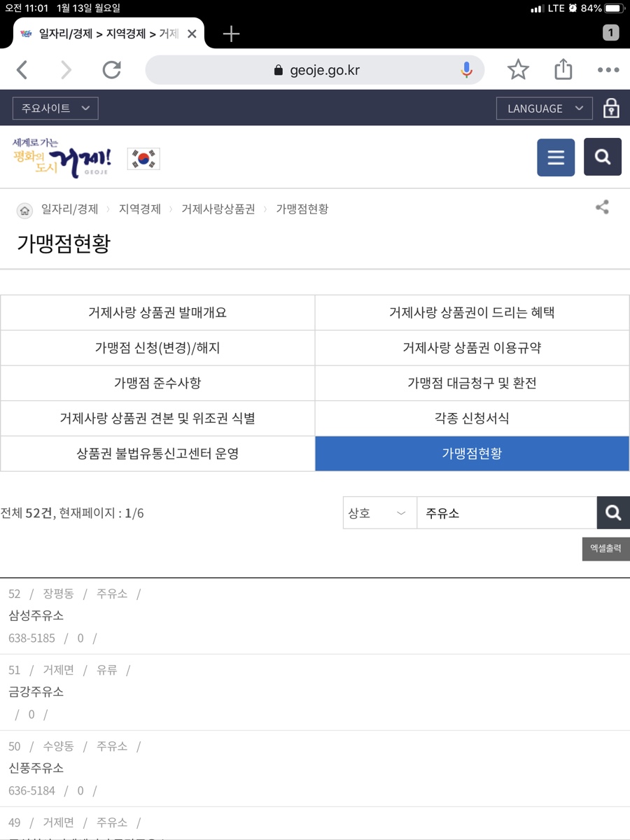The image size is (630, 840).
Task: Tap the geoje.go.kr address bar
Action: (x=315, y=70)
